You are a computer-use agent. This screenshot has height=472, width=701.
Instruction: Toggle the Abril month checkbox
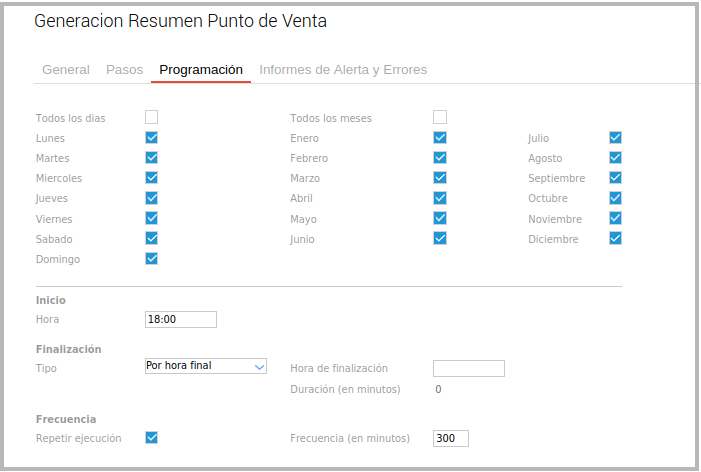440,198
